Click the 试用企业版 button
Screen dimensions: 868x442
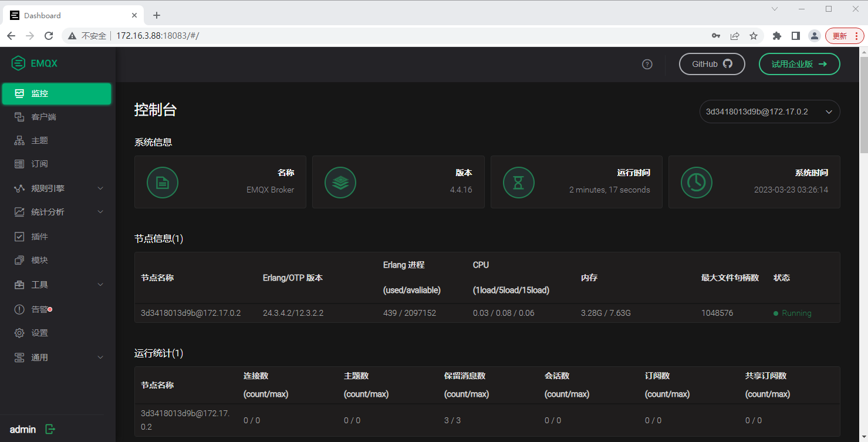tap(799, 65)
